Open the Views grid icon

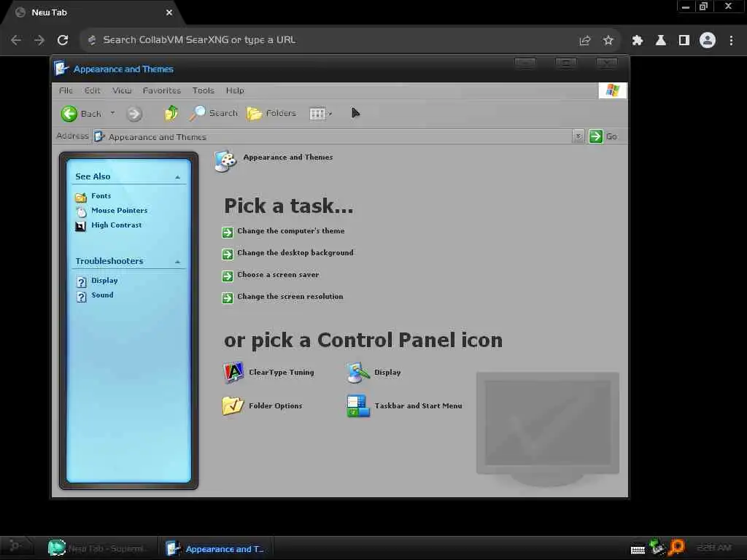pos(317,114)
